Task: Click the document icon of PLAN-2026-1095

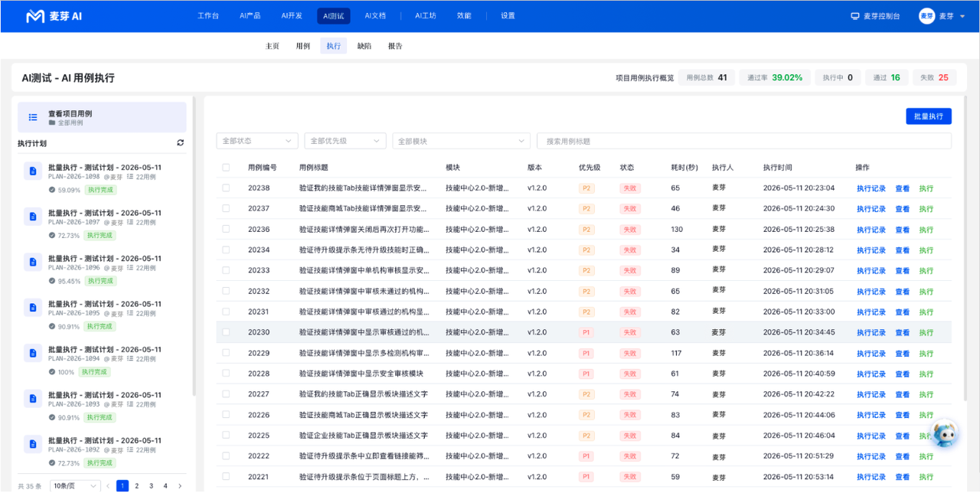Action: click(x=32, y=307)
